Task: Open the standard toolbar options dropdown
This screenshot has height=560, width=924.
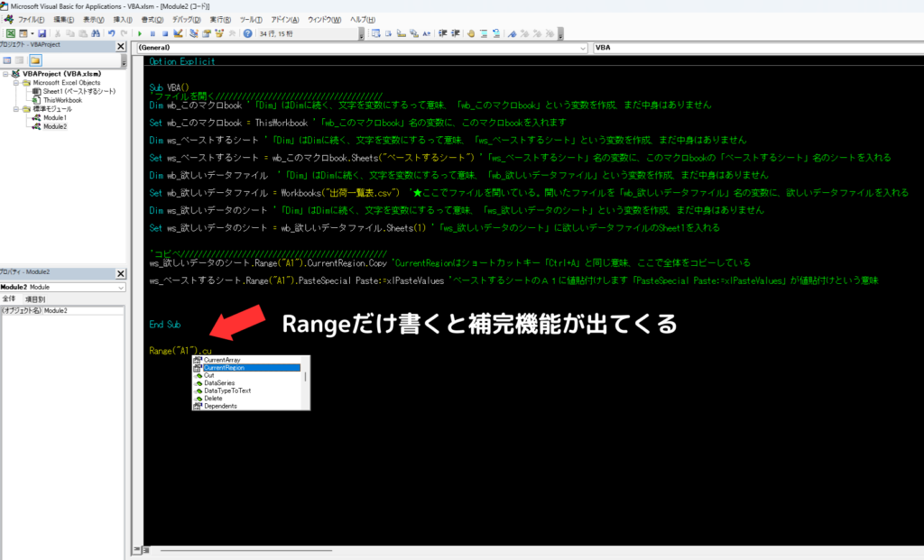Action: pyautogui.click(x=361, y=34)
